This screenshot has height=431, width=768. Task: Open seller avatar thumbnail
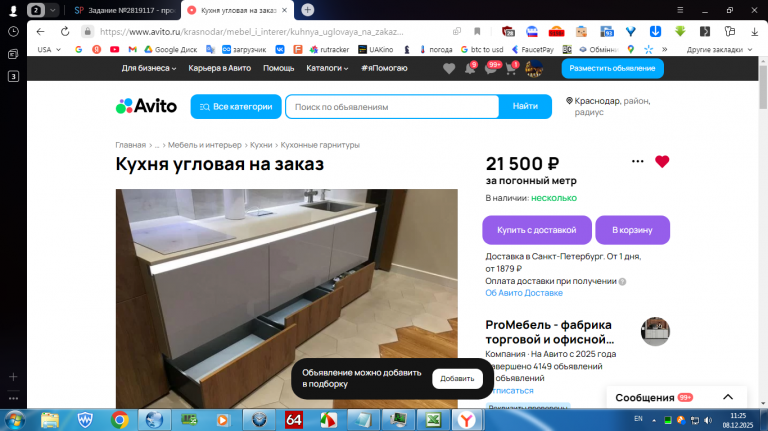(655, 332)
